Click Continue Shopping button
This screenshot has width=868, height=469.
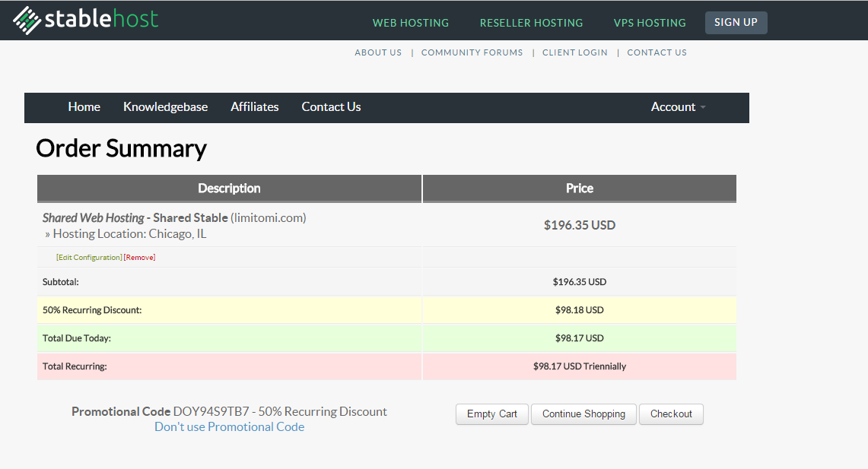pyautogui.click(x=583, y=414)
